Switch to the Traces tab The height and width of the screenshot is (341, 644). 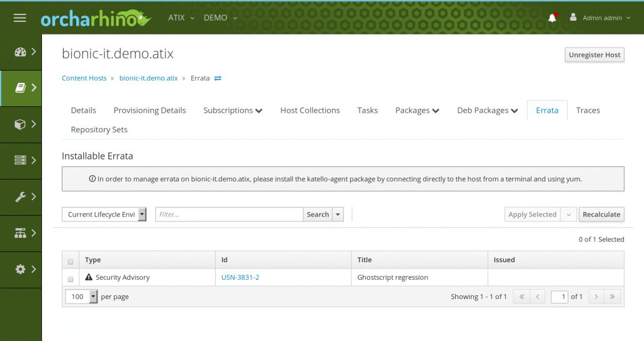tap(588, 110)
